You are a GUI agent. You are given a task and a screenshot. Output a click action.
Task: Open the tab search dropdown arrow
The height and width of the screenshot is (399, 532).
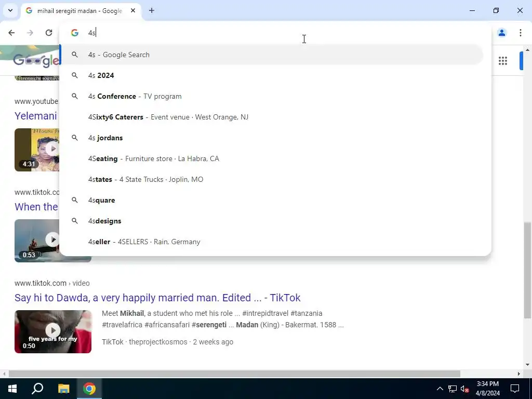point(10,10)
